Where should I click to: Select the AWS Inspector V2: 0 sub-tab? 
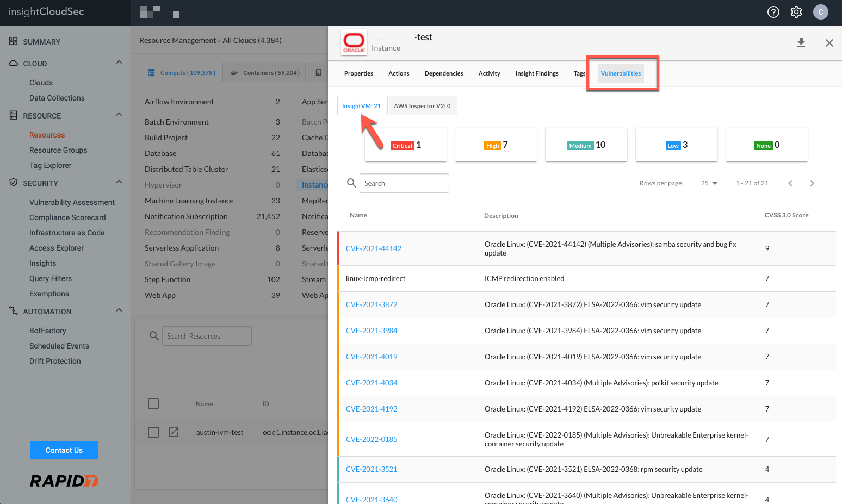[x=422, y=106]
